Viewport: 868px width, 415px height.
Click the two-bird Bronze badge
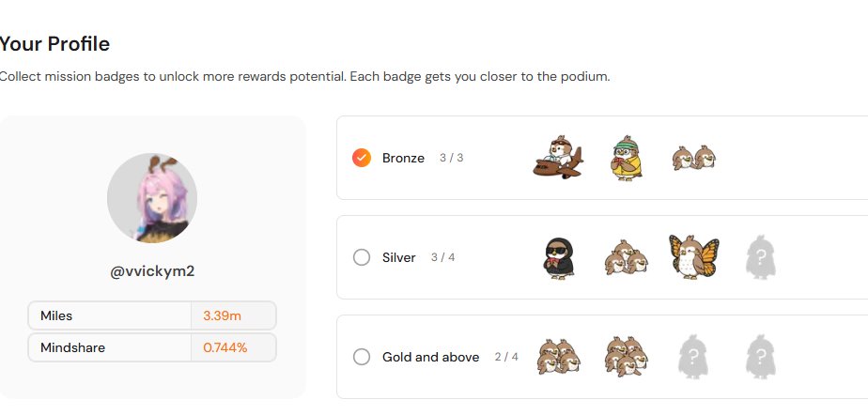(693, 158)
